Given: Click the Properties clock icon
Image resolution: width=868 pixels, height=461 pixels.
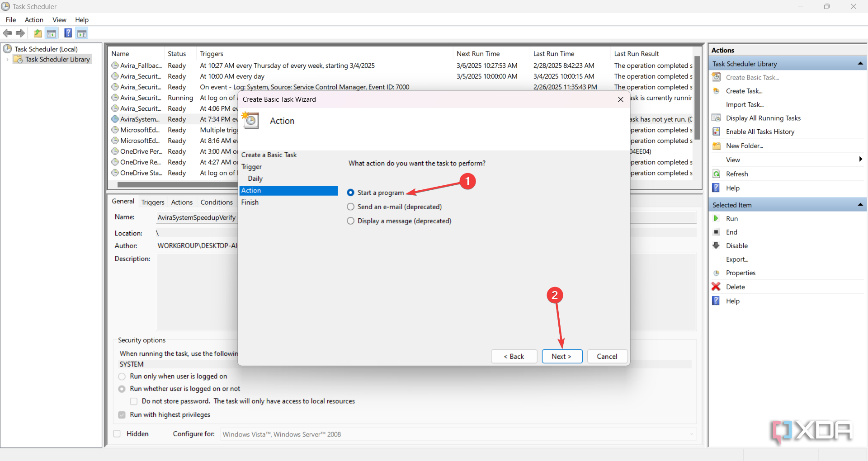Looking at the screenshot, I should pyautogui.click(x=717, y=273).
